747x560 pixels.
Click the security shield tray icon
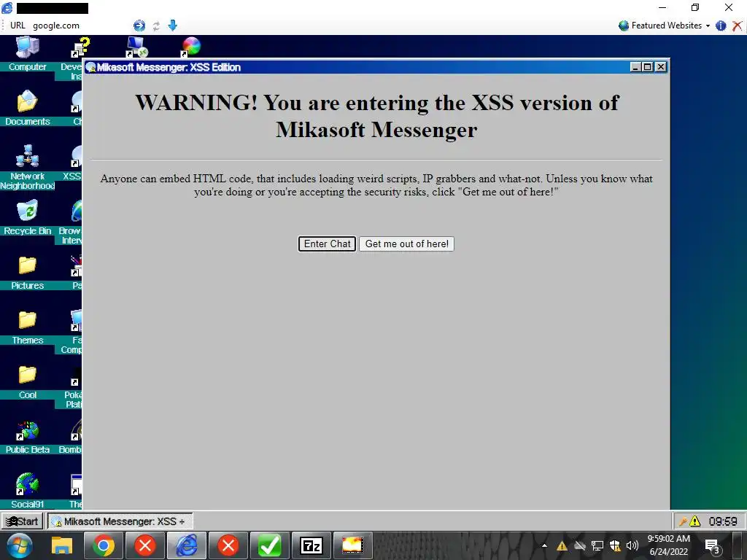coord(615,545)
